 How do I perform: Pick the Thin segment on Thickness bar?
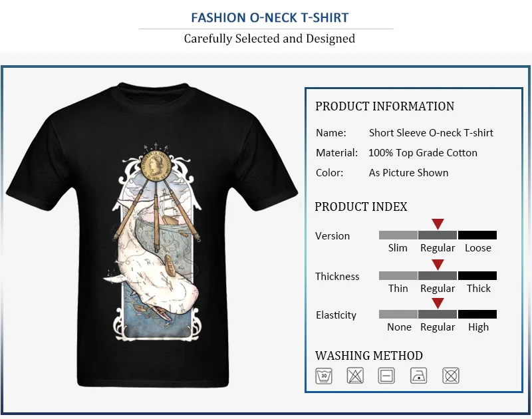(x=398, y=275)
